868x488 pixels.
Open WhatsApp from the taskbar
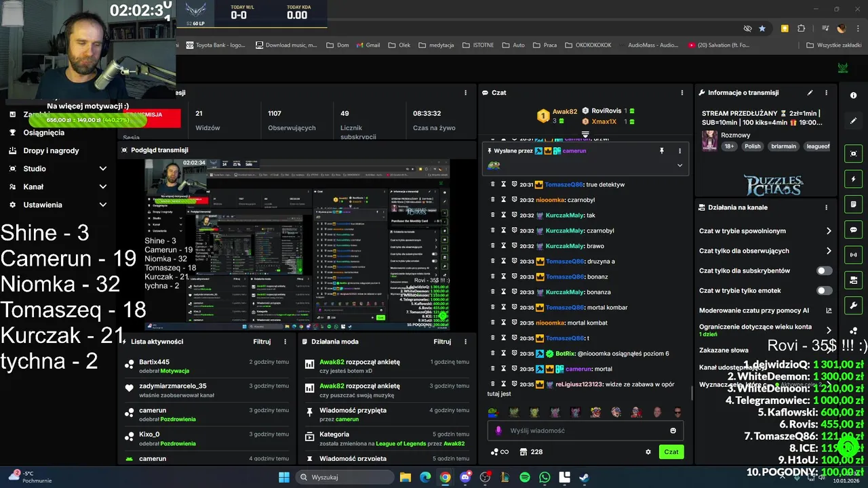click(x=545, y=477)
